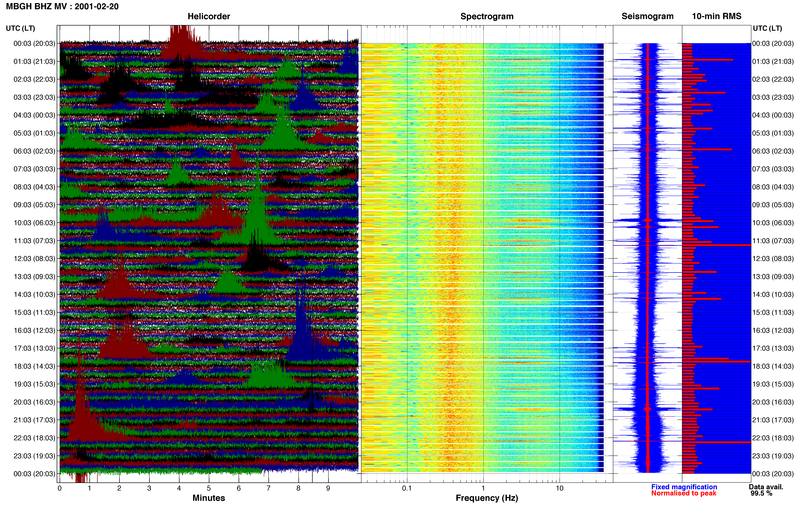Click '03:03 (23:03)' on the helicorder time axis
The width and height of the screenshot is (812, 508).
(34, 97)
